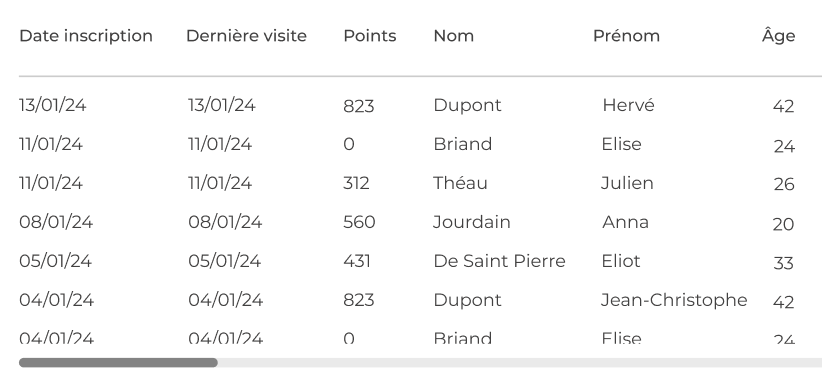Viewport: 822px width, 378px height.
Task: Select the Jourdain name cell
Action: pyautogui.click(x=472, y=222)
